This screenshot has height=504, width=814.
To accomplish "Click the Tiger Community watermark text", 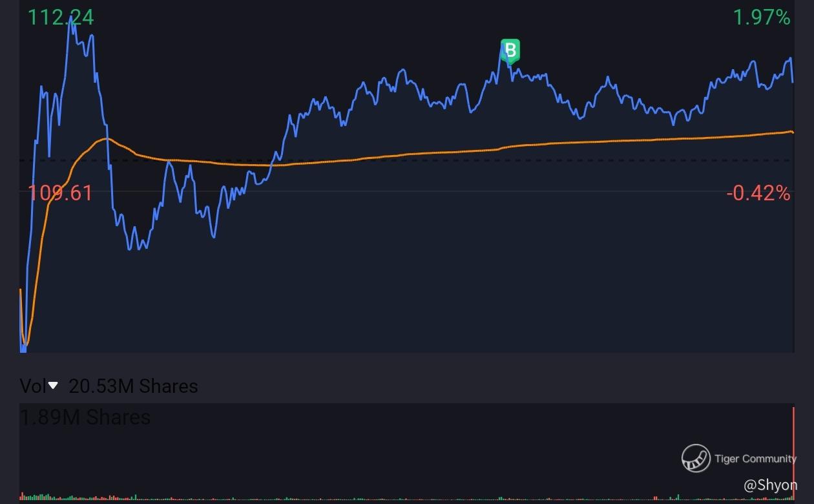I will click(755, 459).
